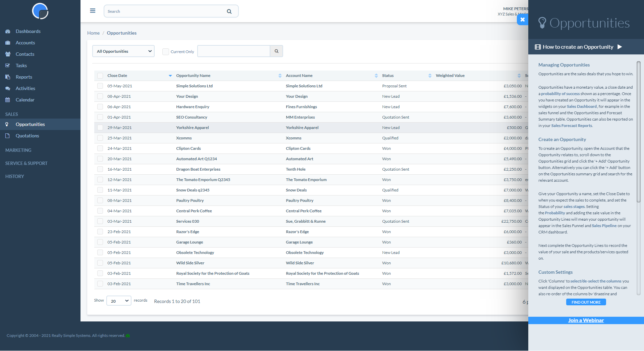Screen dimensions: 644x351
Task: Select the Accounts briefcase icon
Action: 8,43
